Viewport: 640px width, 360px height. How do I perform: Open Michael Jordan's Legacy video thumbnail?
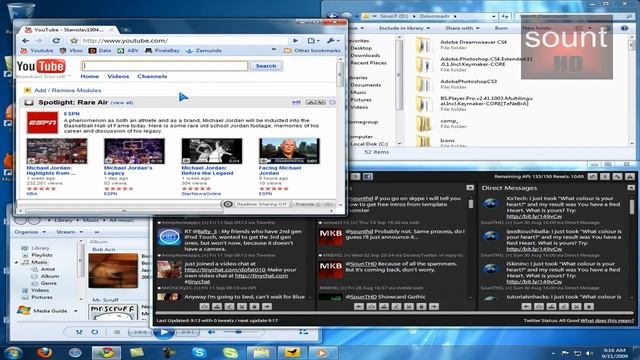134,151
